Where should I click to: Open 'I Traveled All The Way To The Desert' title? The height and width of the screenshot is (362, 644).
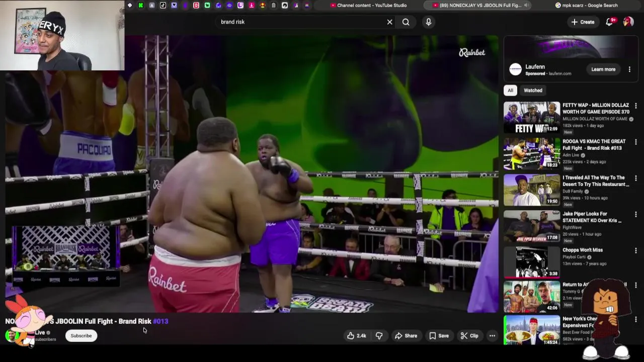(x=596, y=181)
